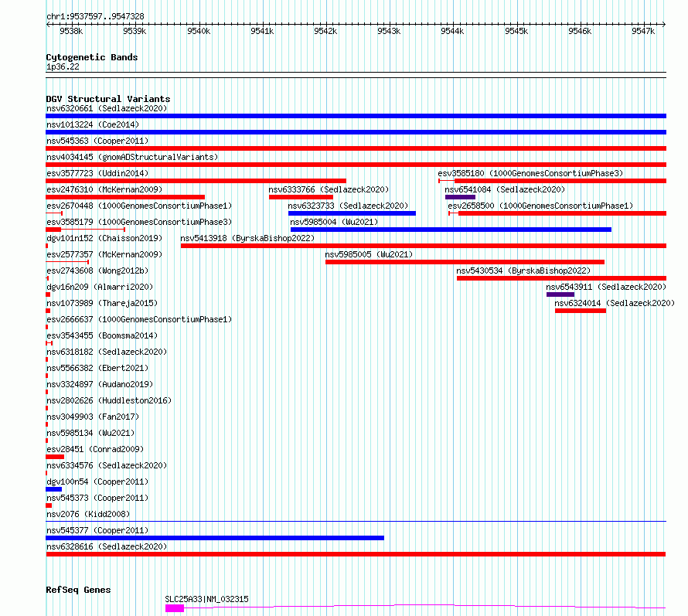Click the nsv6320661 (Sedlazeck2020) variant label

(107, 108)
